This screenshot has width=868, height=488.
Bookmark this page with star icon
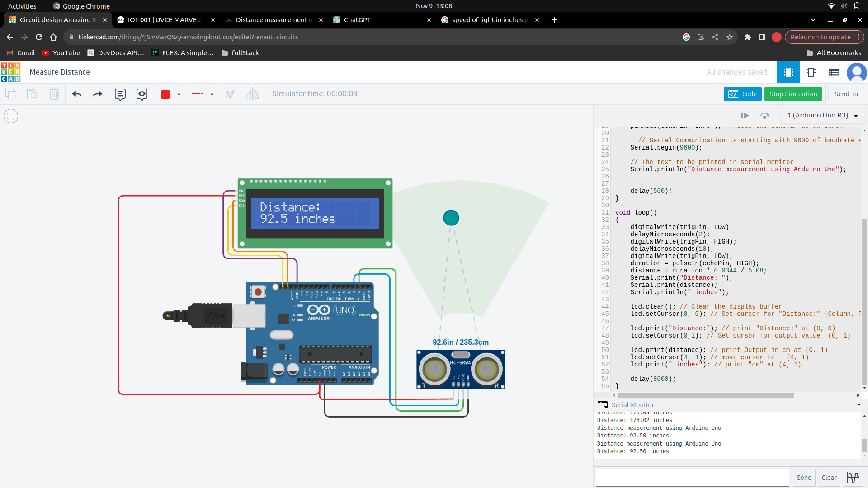[730, 37]
